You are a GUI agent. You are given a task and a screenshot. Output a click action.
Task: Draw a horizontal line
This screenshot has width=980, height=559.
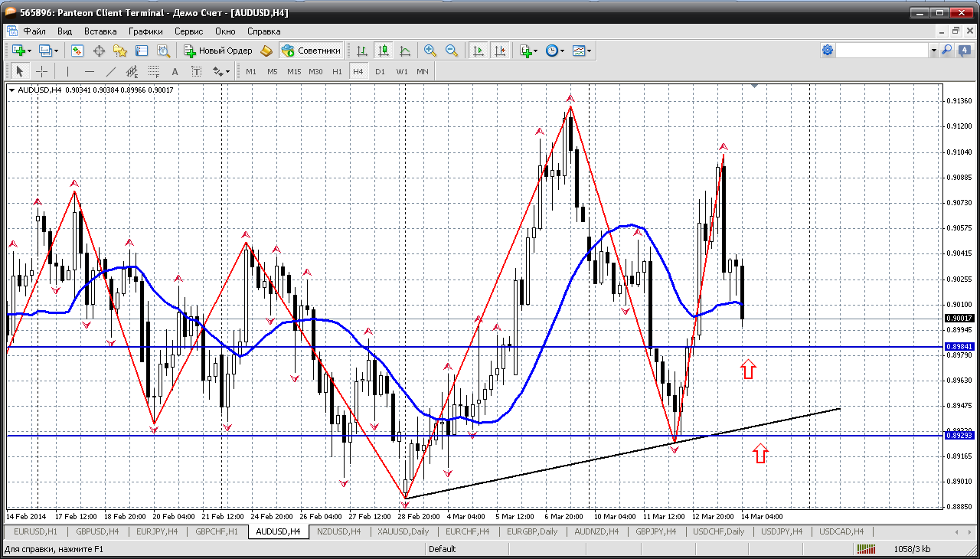click(x=90, y=71)
